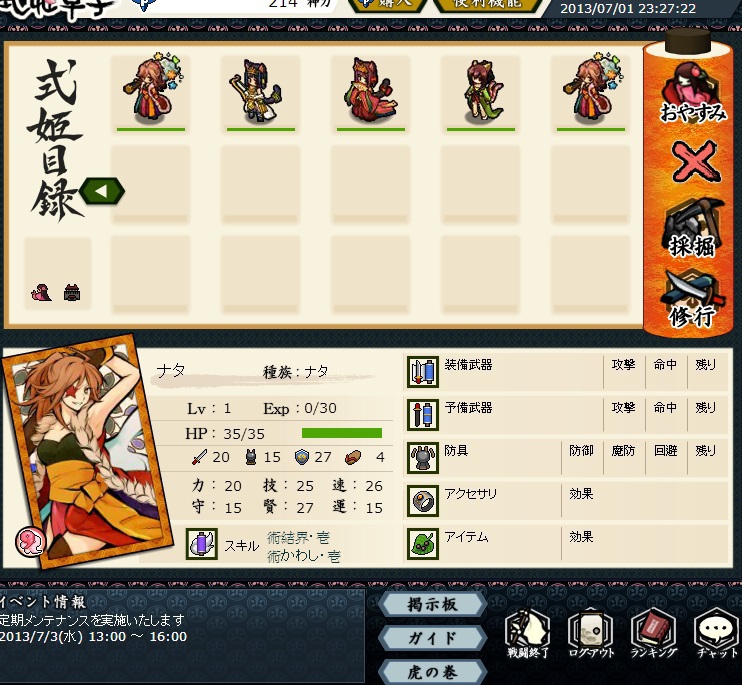Click the red X cancel icon
Viewport: 742px width, 685px height.
coord(695,162)
